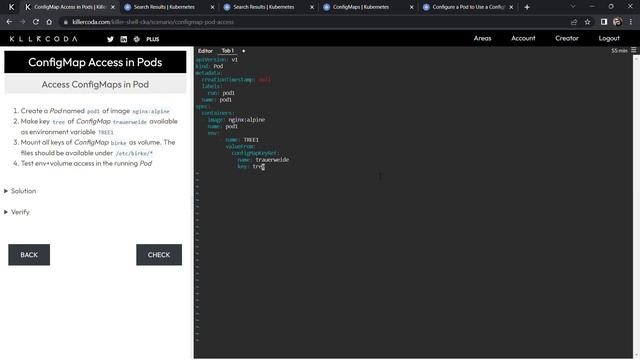Screen dimensions: 640x360
Task: Open the Creator page
Action: coord(567,38)
